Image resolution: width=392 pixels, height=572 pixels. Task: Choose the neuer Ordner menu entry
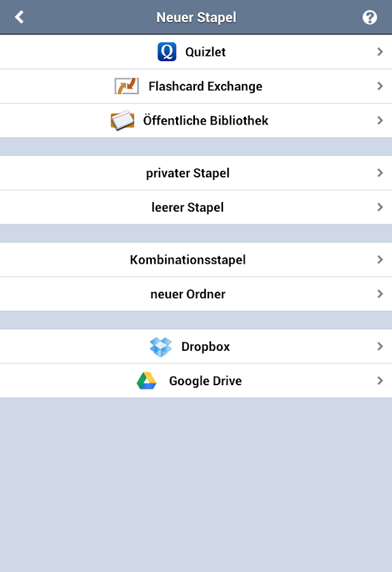[x=187, y=294]
